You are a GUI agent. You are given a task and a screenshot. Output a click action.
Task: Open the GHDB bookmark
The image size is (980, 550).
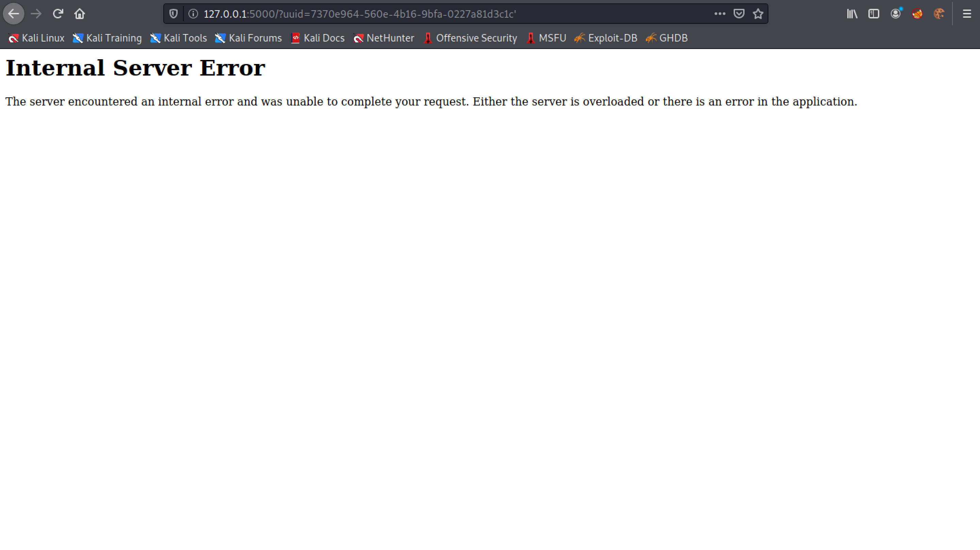point(667,38)
